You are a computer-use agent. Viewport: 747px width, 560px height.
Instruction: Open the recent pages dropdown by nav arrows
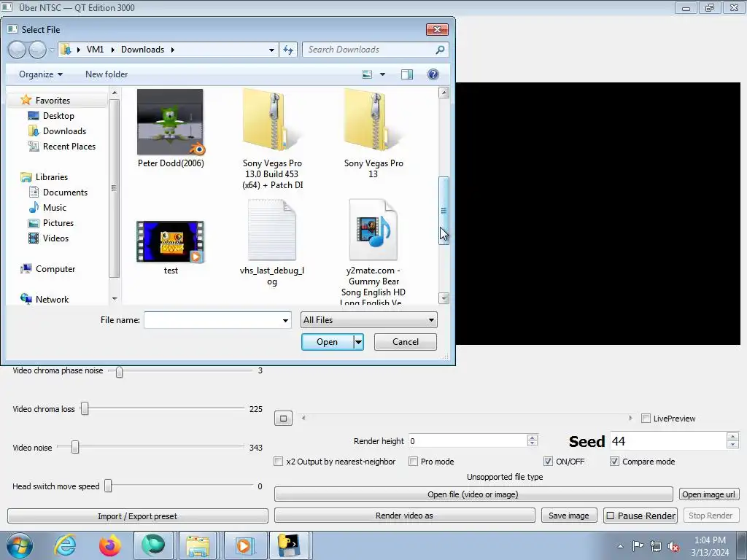click(x=52, y=50)
